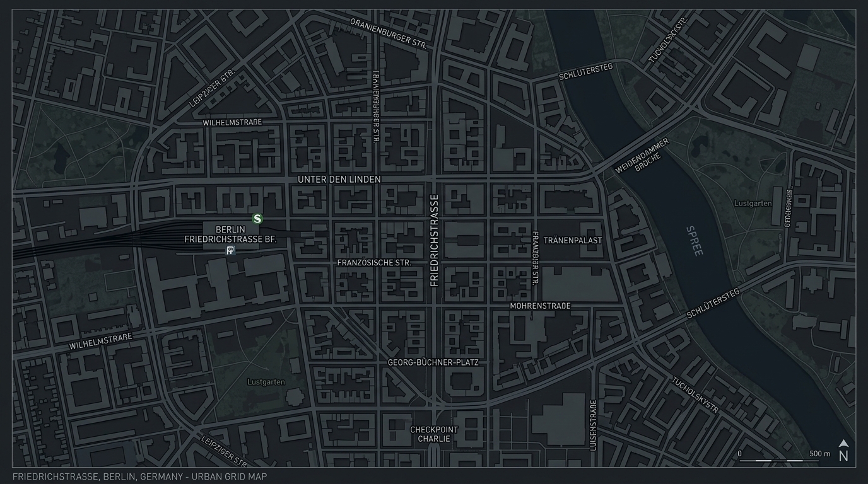
Task: Select the "500 m" scale label
Action: coord(820,454)
